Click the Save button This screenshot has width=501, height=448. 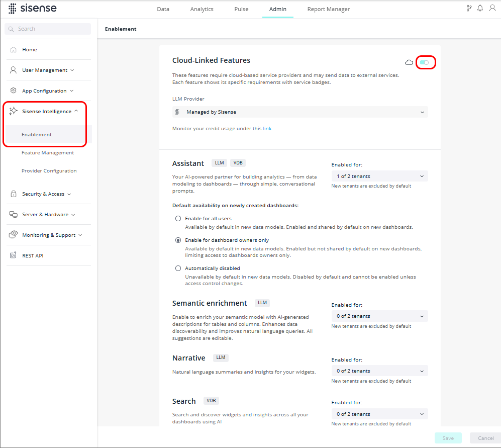point(448,438)
